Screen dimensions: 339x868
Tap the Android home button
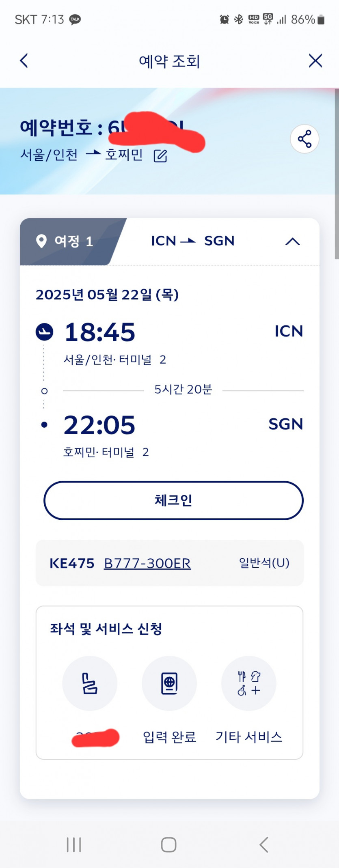click(x=169, y=845)
